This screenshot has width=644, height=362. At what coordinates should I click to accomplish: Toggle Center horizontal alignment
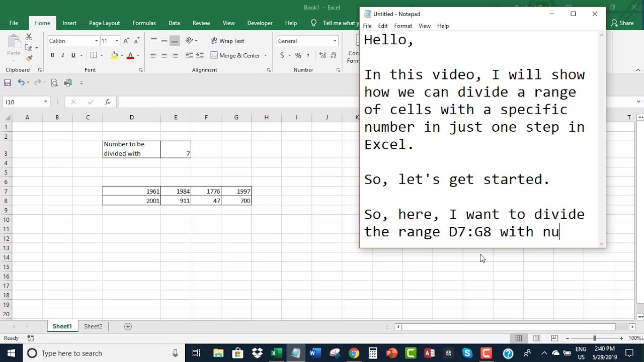coord(164,55)
